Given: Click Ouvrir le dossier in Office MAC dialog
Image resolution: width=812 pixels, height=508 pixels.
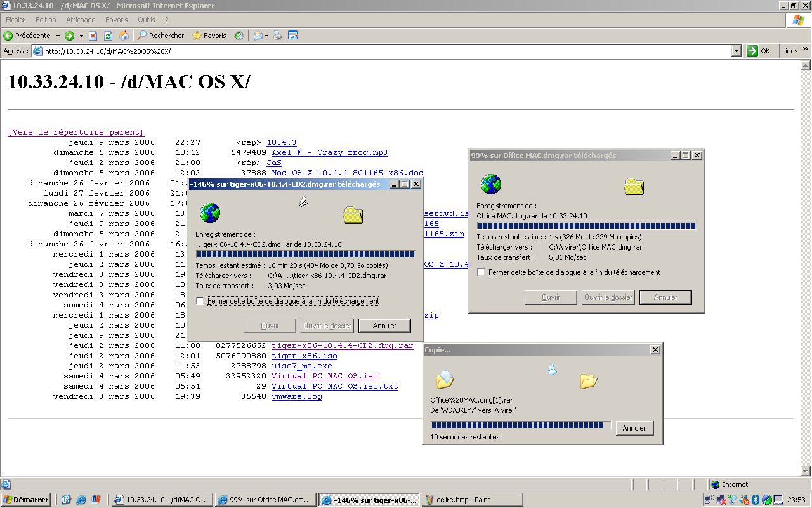Looking at the screenshot, I should [x=608, y=297].
